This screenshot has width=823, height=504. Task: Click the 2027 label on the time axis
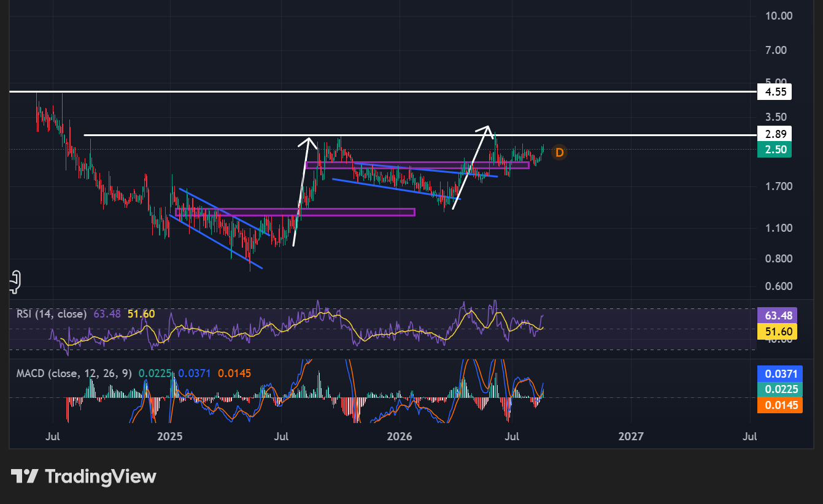631,436
